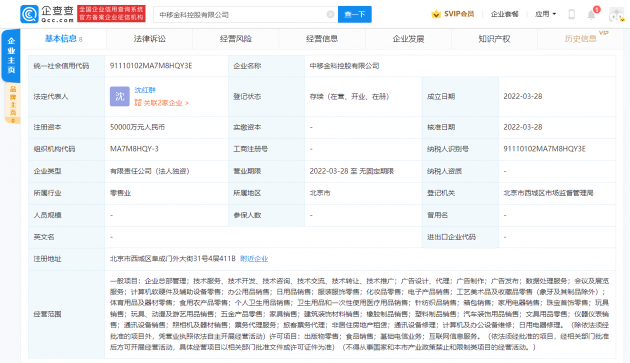Expand 关联2家企业 link
630x363 pixels.
click(162, 103)
